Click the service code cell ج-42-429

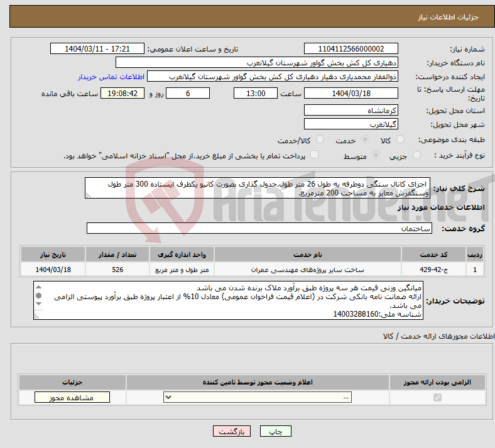click(434, 270)
